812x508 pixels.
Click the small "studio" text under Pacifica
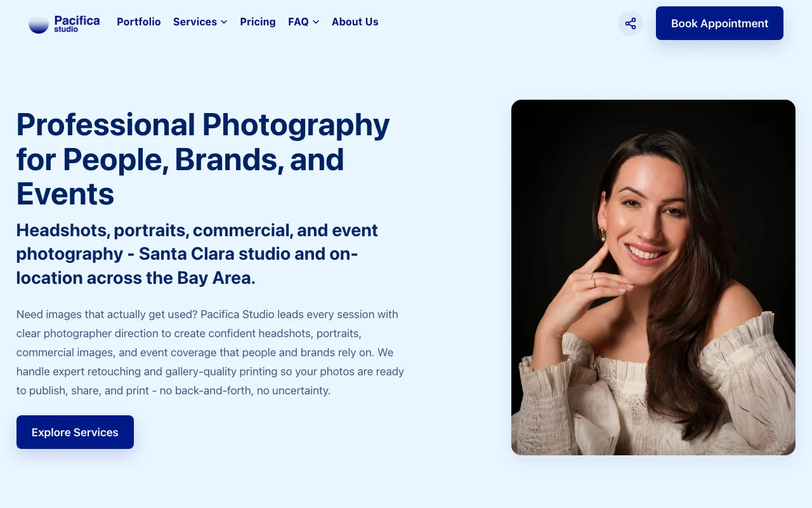66,29
